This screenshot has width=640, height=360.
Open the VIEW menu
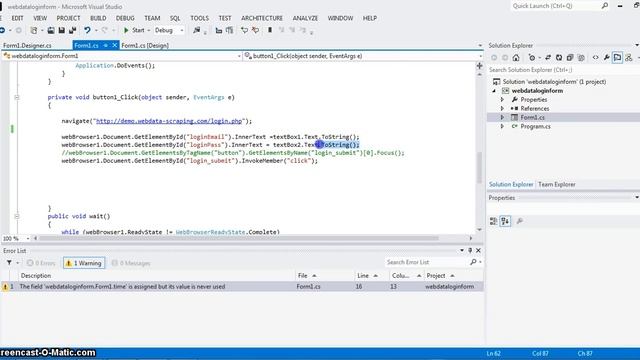click(x=40, y=18)
